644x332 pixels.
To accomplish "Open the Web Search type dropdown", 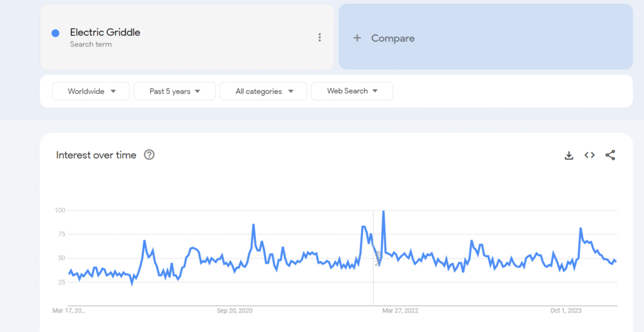I will (x=352, y=91).
